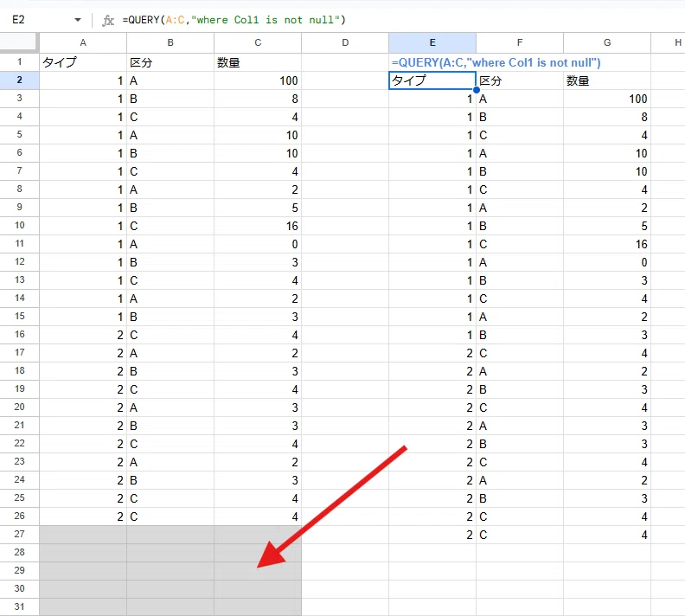Select column A header
This screenshot has width=685, height=616.
coord(83,42)
